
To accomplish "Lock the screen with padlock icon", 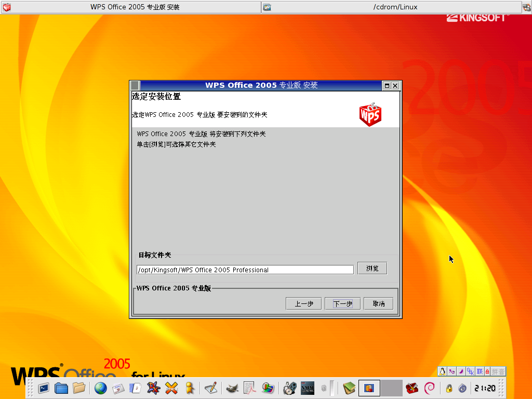I will click(x=449, y=388).
